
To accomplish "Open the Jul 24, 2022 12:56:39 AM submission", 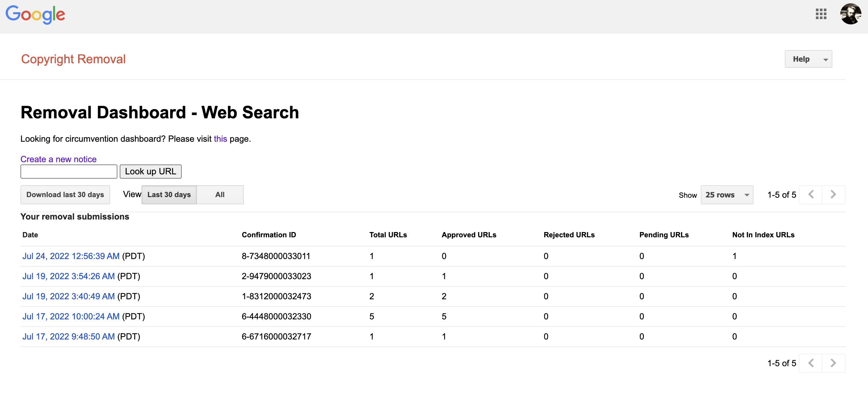I will click(71, 256).
